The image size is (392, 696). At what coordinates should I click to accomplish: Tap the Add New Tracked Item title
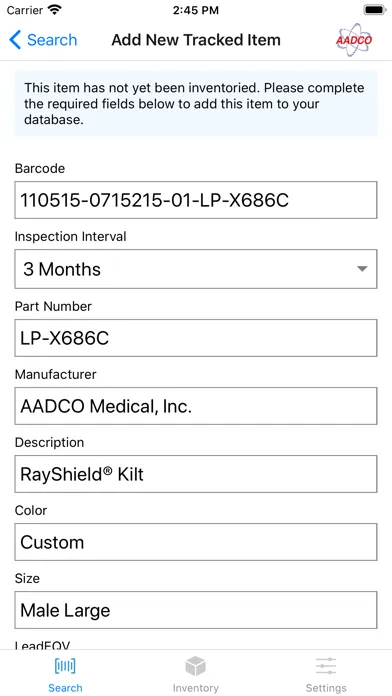tap(196, 40)
